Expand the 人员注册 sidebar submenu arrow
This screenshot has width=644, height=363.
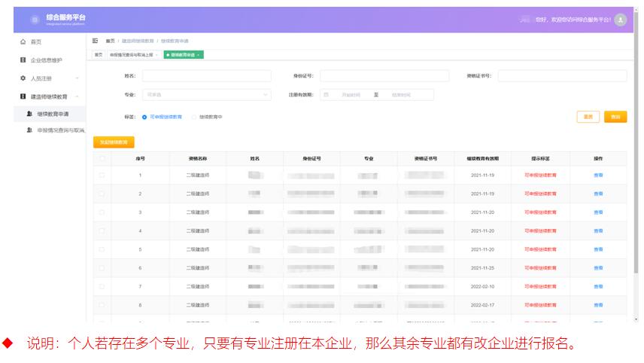[77, 78]
